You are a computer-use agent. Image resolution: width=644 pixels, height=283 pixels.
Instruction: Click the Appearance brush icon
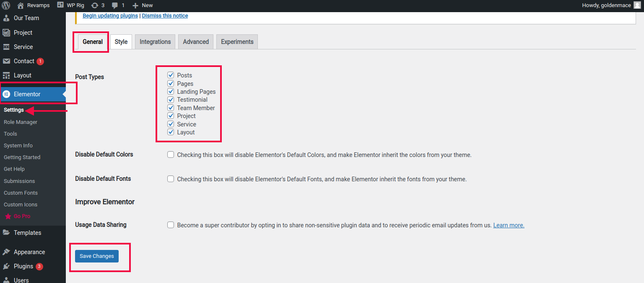pos(6,252)
